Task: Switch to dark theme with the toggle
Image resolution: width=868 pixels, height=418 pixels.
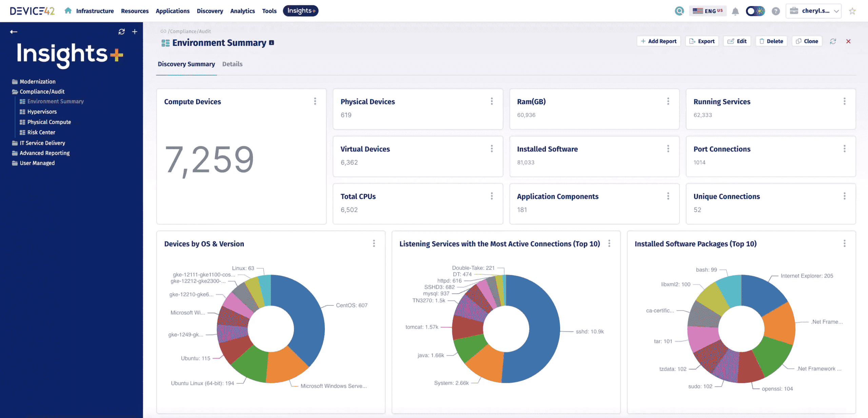Action: point(755,11)
